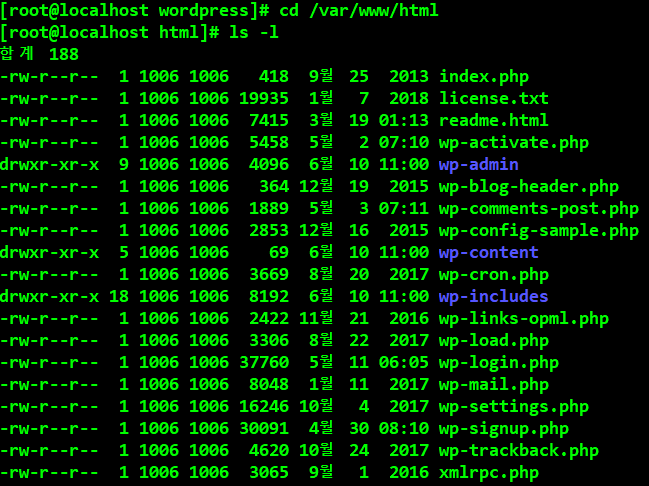Select year 2013 on index.php row
Image resolution: width=649 pixels, height=486 pixels.
click(x=409, y=77)
